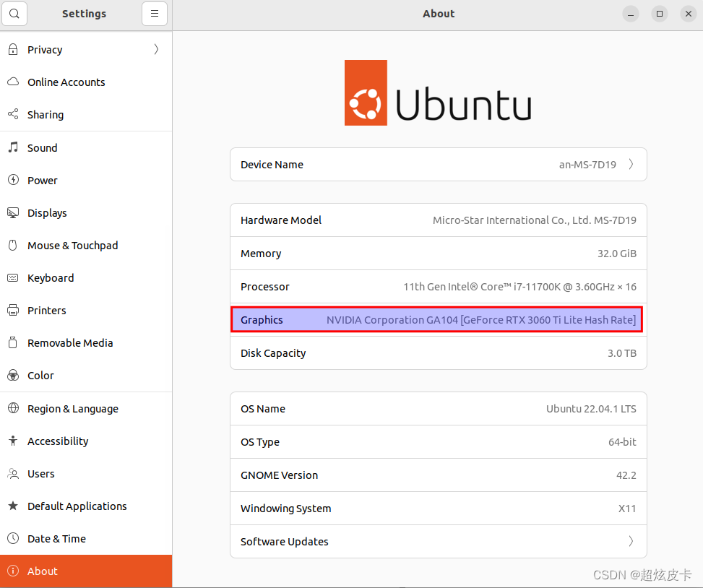Select Date & Time in sidebar
Screen dimensions: 703x588
[x=56, y=539]
